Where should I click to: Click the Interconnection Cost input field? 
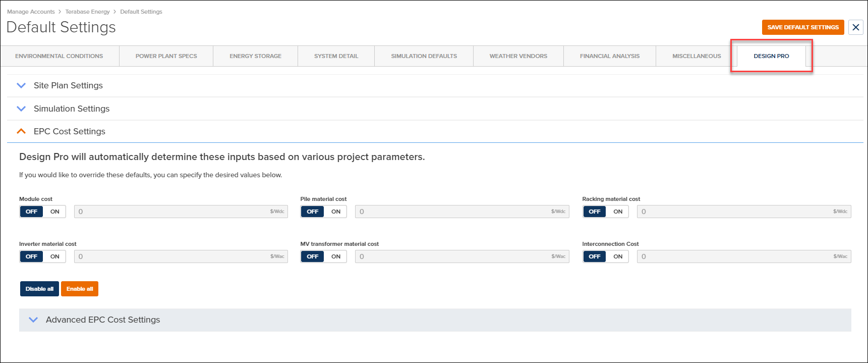(744, 256)
